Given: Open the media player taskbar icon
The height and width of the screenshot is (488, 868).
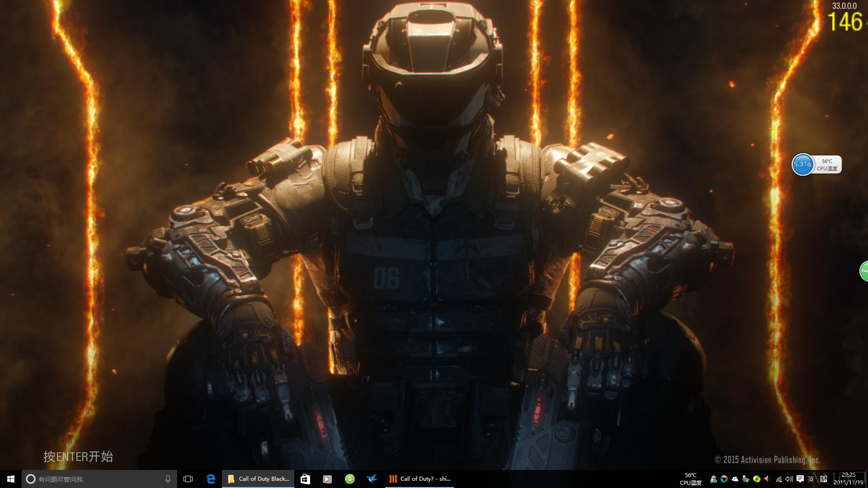Looking at the screenshot, I should [327, 479].
